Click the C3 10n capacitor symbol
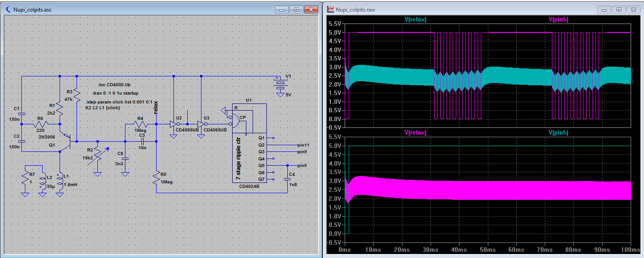The width and height of the screenshot is (644, 258). tap(142, 141)
